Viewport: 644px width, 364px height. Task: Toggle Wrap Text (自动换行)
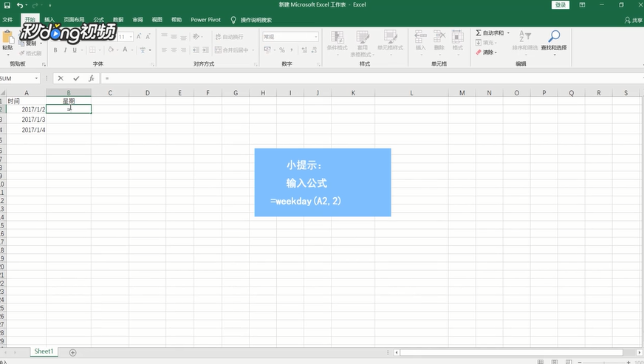click(x=229, y=37)
